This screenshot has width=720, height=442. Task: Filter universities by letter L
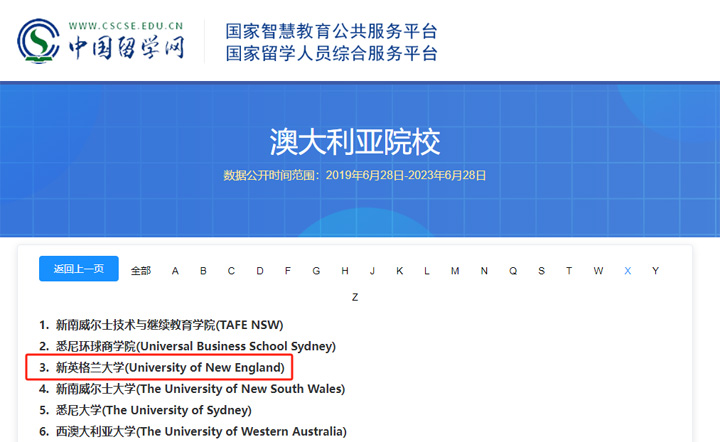(427, 271)
